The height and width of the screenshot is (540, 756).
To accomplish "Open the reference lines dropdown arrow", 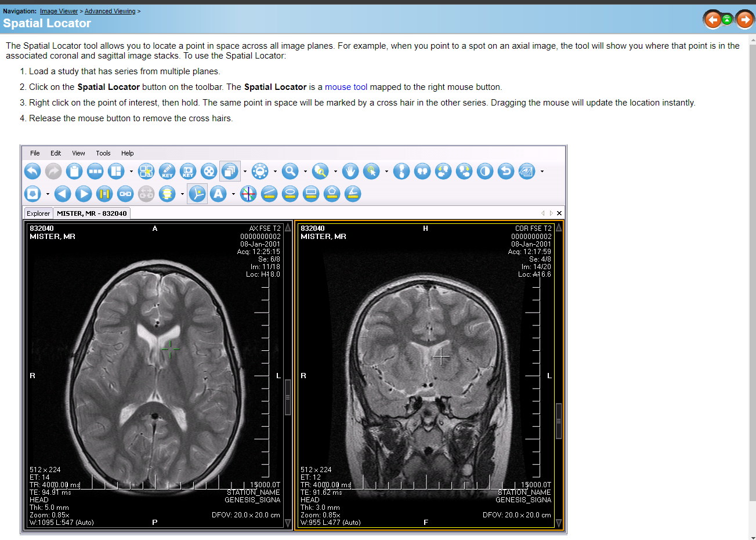I will click(182, 193).
